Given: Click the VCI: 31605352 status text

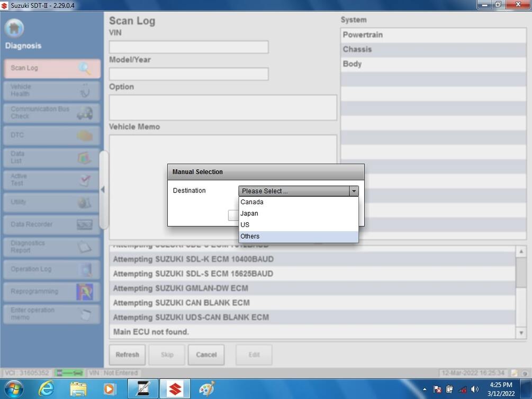Looking at the screenshot, I should click(27, 373).
